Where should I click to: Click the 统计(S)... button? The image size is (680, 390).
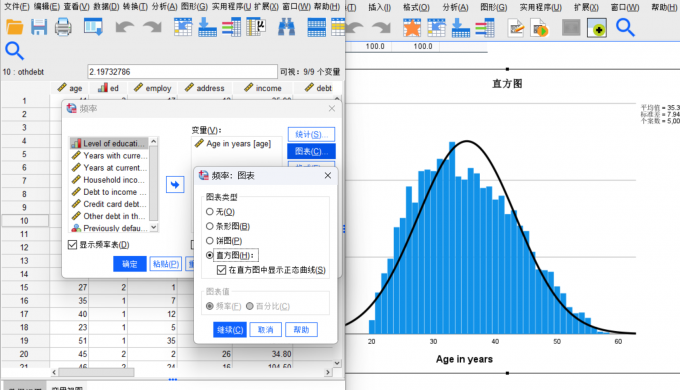click(311, 134)
